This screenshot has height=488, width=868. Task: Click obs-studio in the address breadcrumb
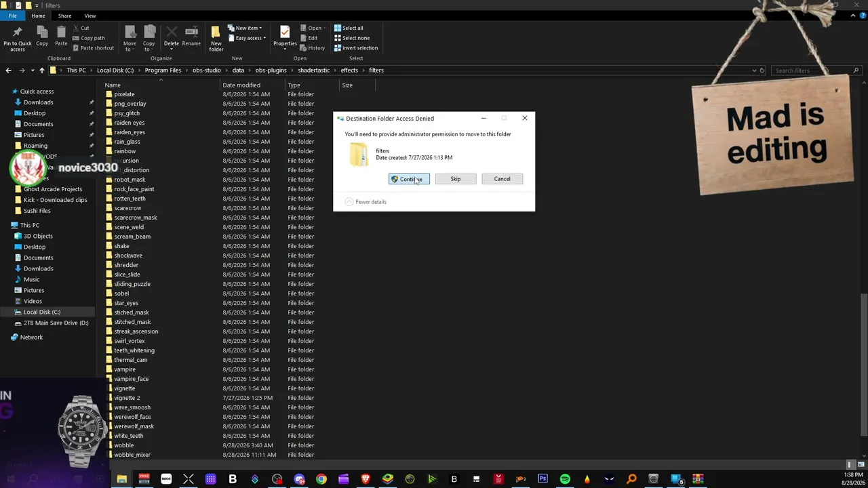tap(207, 70)
